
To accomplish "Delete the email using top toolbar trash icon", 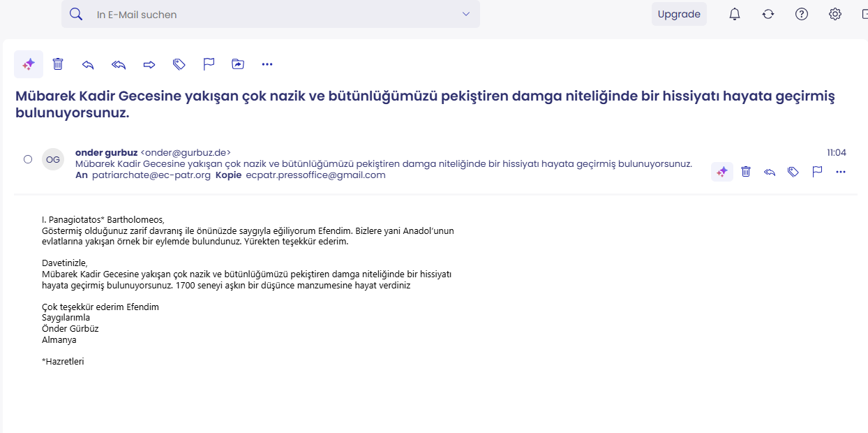I will tap(58, 64).
